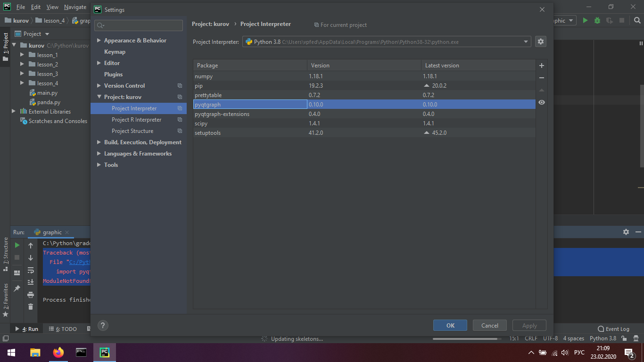Select the graphic tab in Run panel
The image size is (644, 362).
coord(52,232)
